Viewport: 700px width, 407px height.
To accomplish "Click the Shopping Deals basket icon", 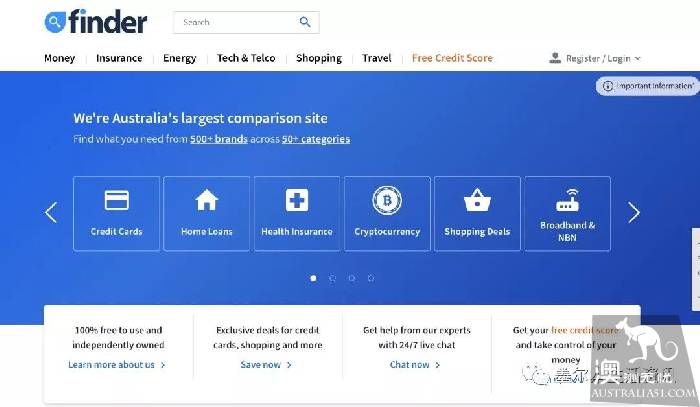I will 477,199.
